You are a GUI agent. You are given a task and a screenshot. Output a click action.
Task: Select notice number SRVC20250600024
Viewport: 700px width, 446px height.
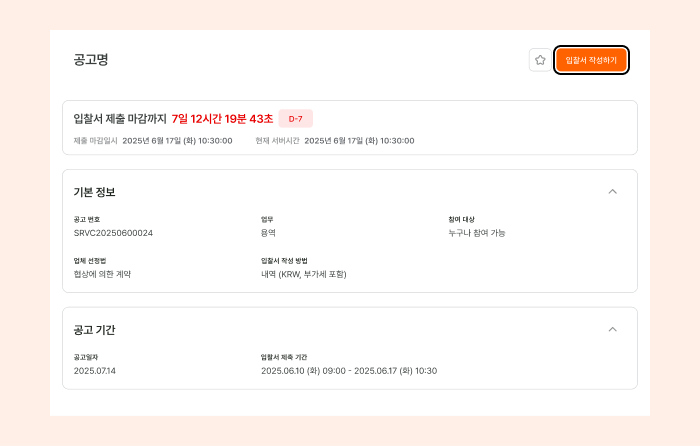click(x=113, y=233)
